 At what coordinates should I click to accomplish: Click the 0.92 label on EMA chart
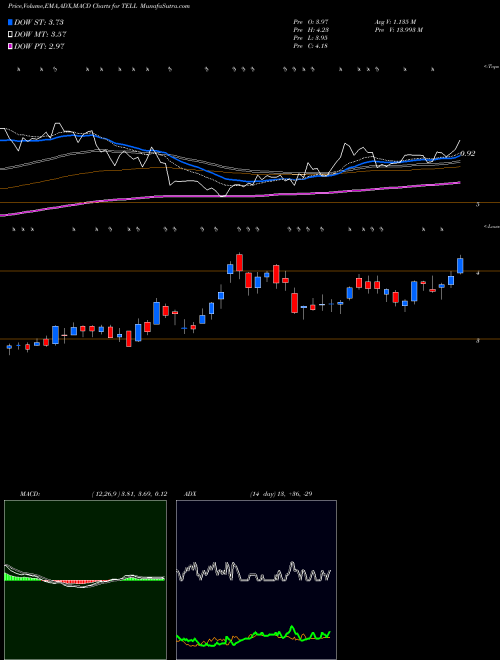[468, 154]
